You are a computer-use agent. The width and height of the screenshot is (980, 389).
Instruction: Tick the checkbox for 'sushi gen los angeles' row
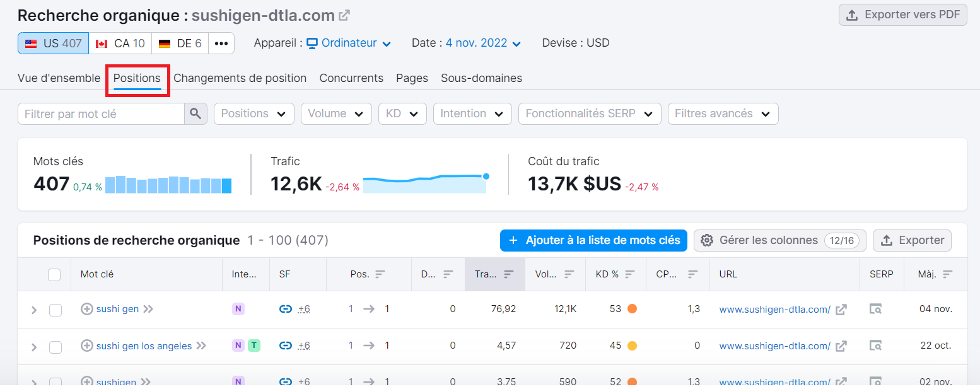coord(55,347)
